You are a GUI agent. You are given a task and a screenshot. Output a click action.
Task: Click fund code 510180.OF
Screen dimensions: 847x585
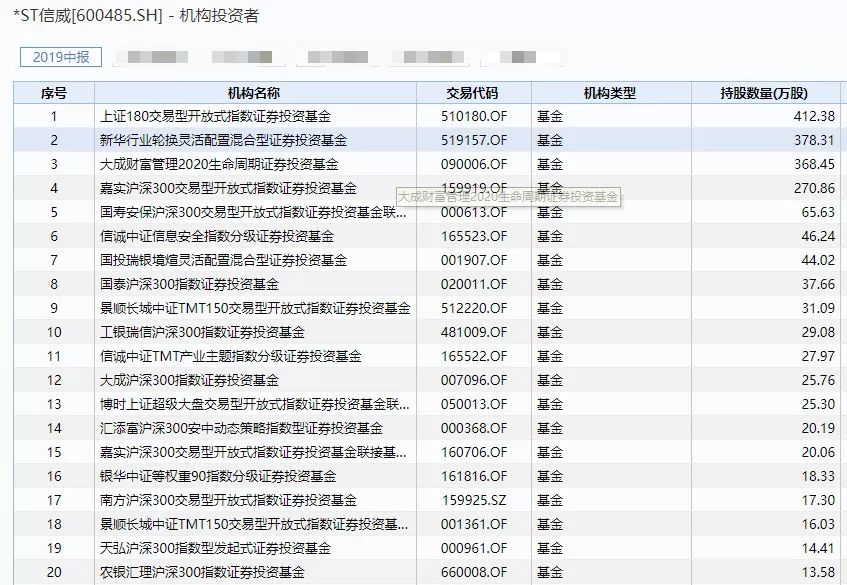click(x=474, y=116)
